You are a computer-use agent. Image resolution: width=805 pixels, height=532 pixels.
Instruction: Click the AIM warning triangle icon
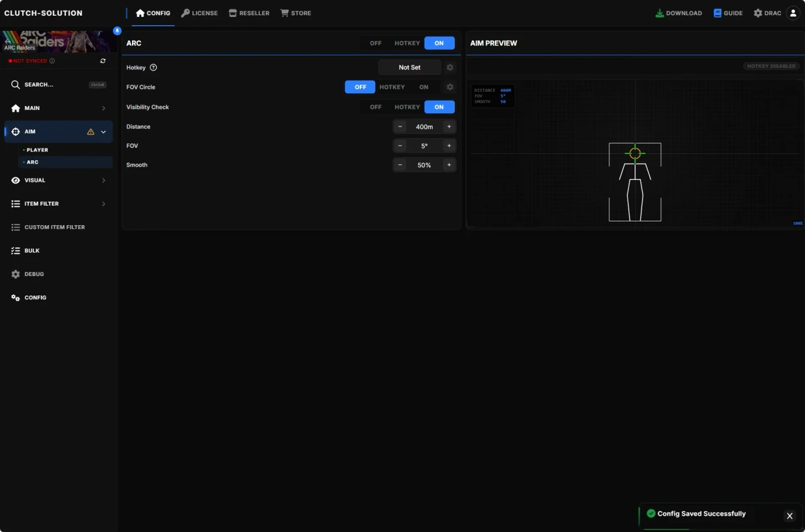click(x=91, y=132)
